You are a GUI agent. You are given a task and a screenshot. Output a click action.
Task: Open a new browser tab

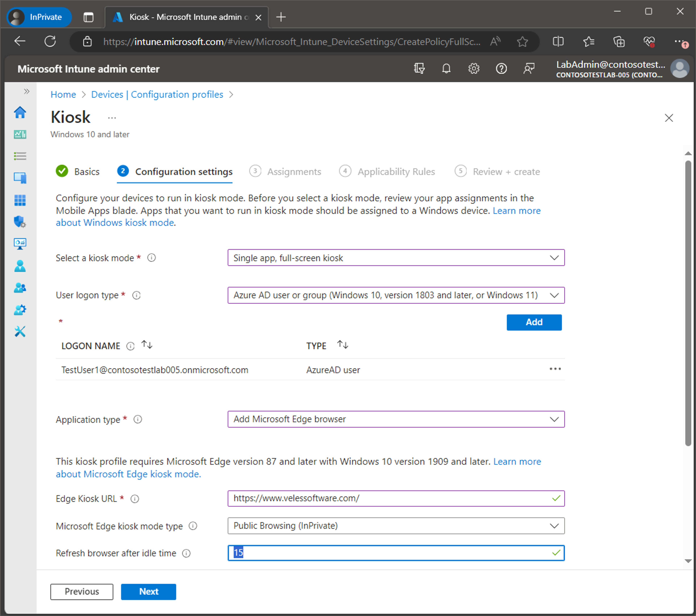coord(281,17)
